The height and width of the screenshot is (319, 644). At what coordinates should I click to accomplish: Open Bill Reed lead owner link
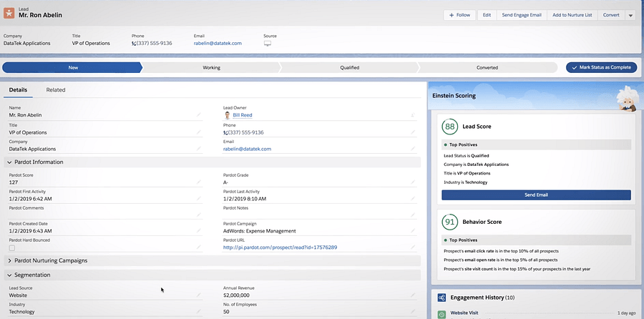(x=243, y=115)
